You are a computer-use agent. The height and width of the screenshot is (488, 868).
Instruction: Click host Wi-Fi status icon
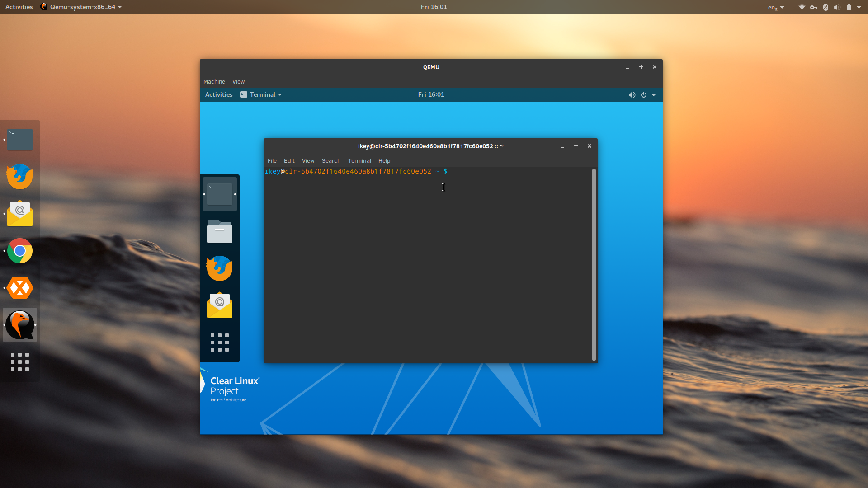pos(802,7)
